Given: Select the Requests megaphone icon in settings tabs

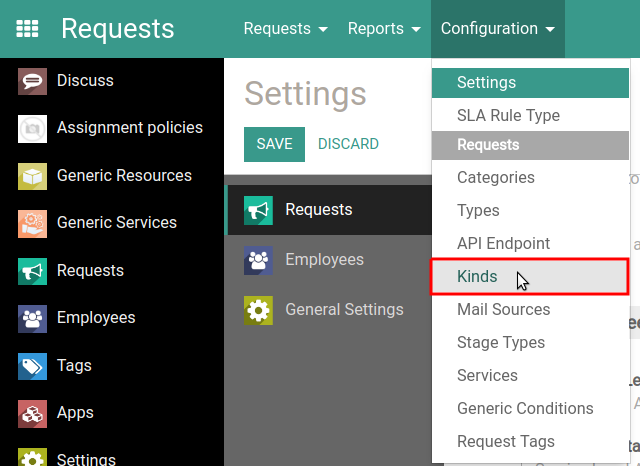Looking at the screenshot, I should click(x=258, y=211).
